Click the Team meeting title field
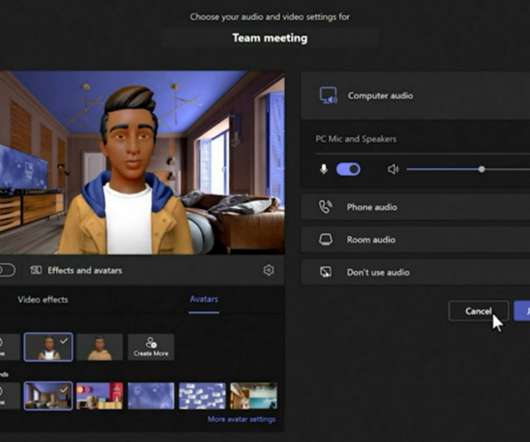Image resolution: width=530 pixels, height=442 pixels. point(270,38)
